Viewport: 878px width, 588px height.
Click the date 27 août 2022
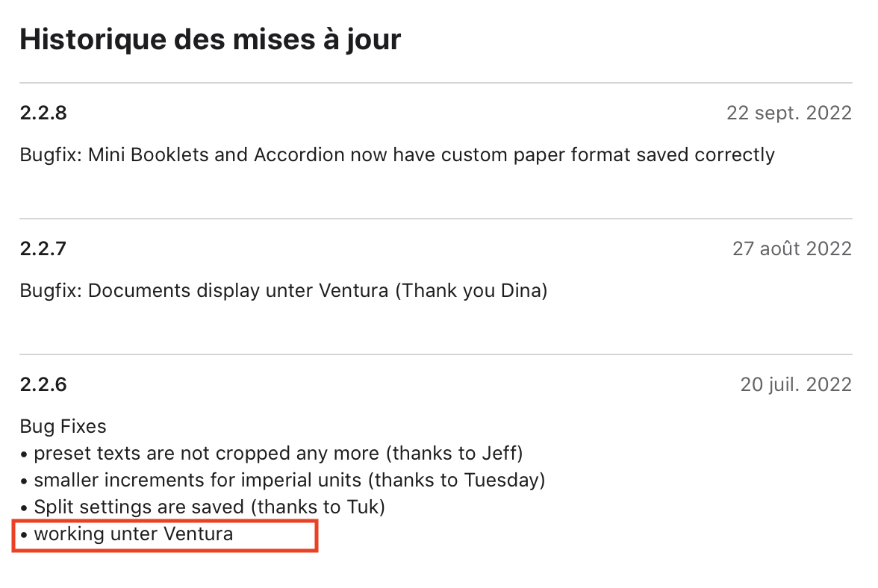(x=791, y=248)
